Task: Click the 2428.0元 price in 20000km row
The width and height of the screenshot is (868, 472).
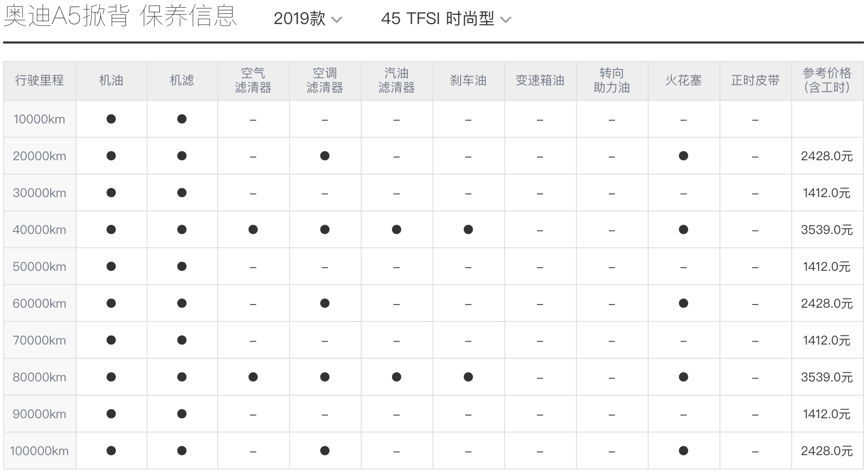Action: point(827,156)
